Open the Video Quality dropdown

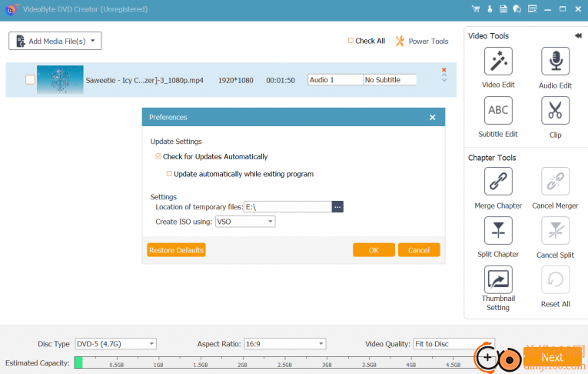pyautogui.click(x=454, y=343)
